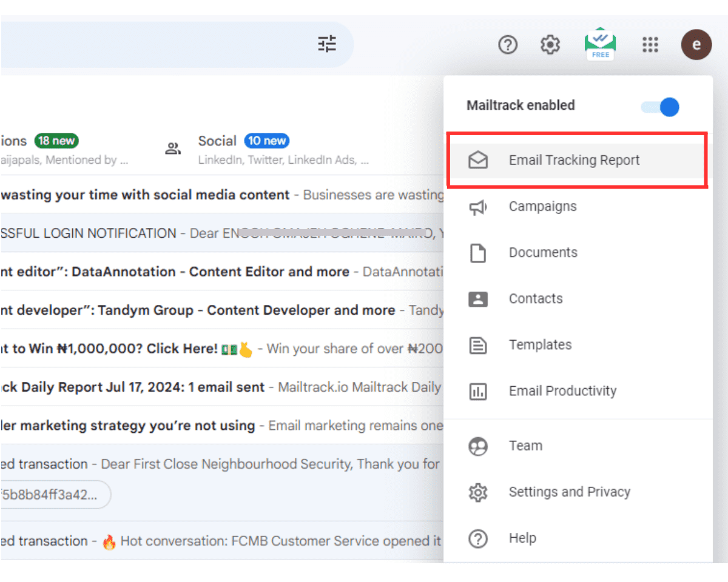
Task: Click the Mailtrack FREE extension icon
Action: pos(601,44)
